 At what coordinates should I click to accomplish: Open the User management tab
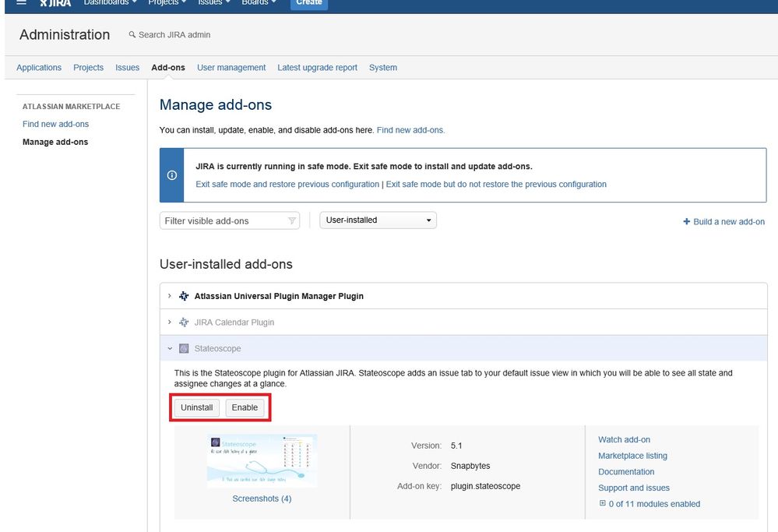[x=231, y=68]
